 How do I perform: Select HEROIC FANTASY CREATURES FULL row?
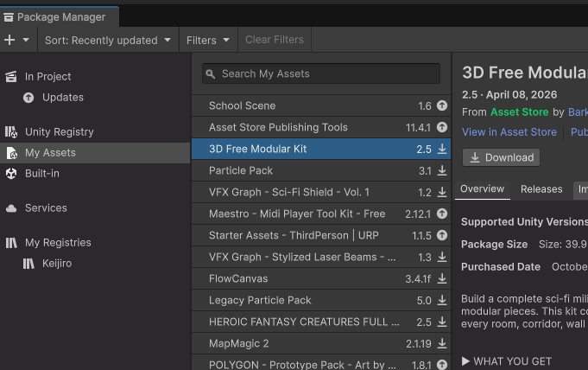point(321,322)
